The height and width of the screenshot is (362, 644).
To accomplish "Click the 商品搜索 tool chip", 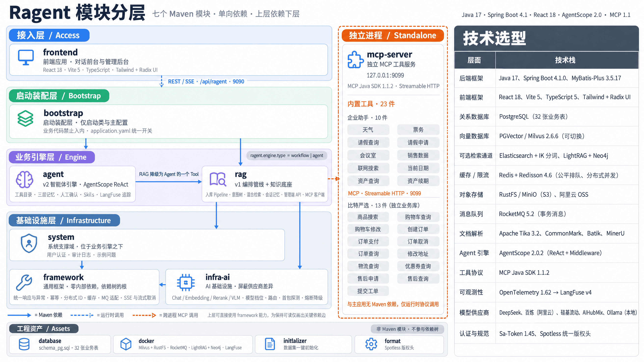I will pyautogui.click(x=368, y=217).
